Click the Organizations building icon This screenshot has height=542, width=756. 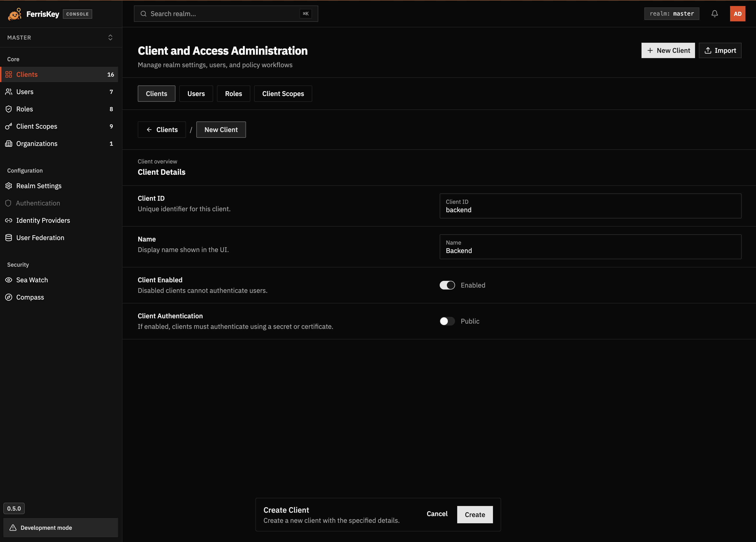pos(9,144)
